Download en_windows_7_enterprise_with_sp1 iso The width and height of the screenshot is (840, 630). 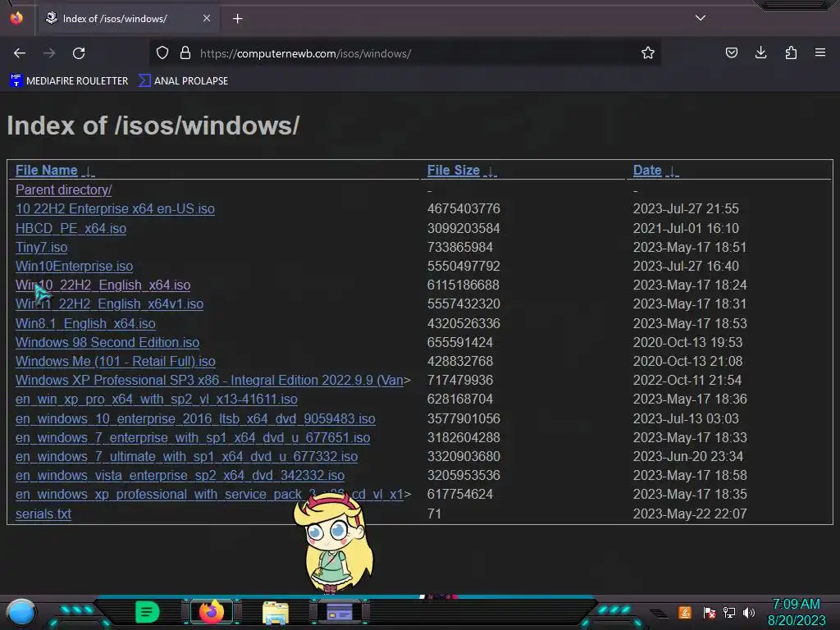click(192, 438)
